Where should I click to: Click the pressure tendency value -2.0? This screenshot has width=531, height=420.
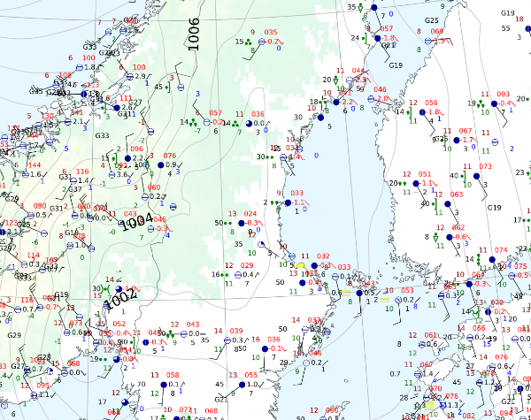point(381,98)
